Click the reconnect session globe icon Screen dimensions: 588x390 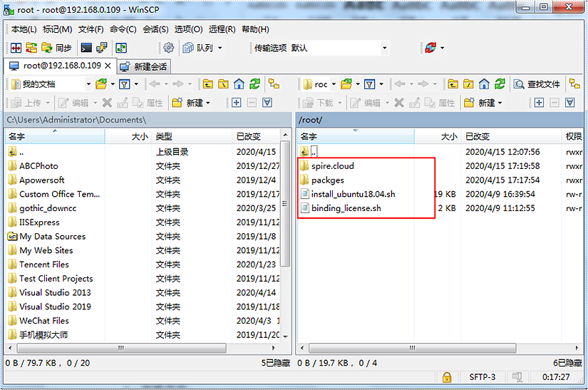[430, 48]
